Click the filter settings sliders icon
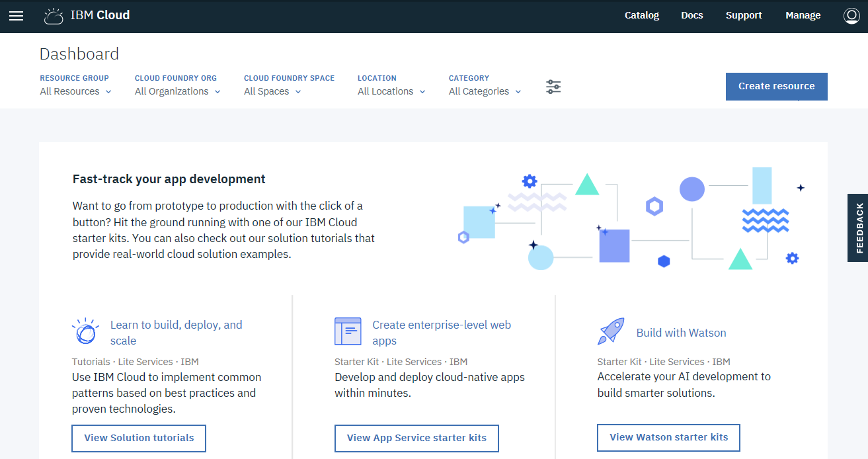Viewport: 868px width, 459px height. click(553, 87)
